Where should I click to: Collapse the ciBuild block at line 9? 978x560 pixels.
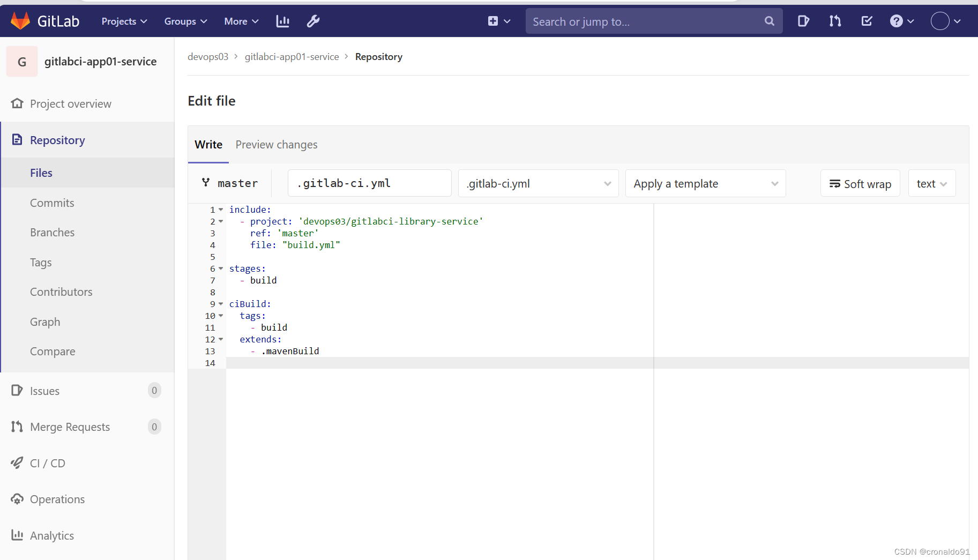pos(221,304)
